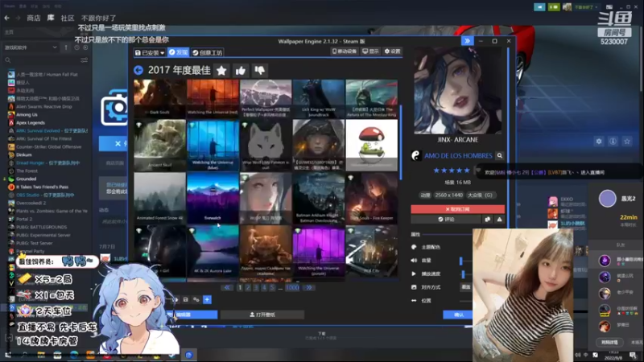Open the 移动设备 button
This screenshot has height=362, width=644.
tap(345, 51)
